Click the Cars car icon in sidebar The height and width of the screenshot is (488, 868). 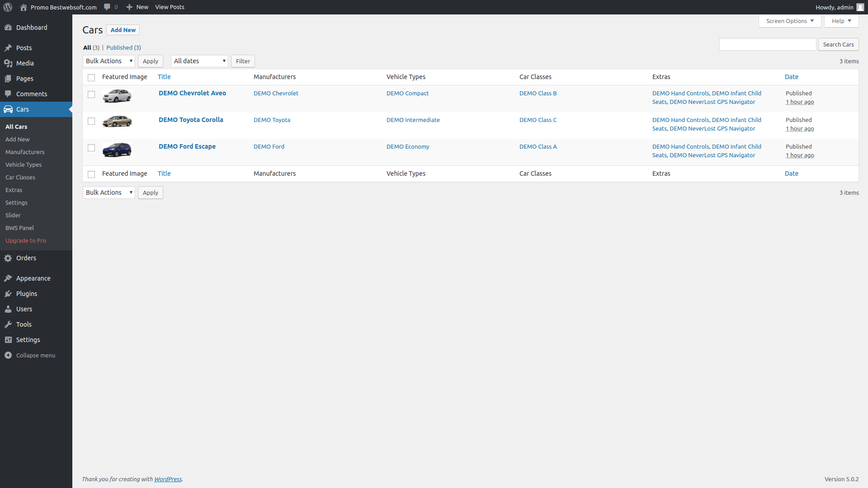(8, 109)
